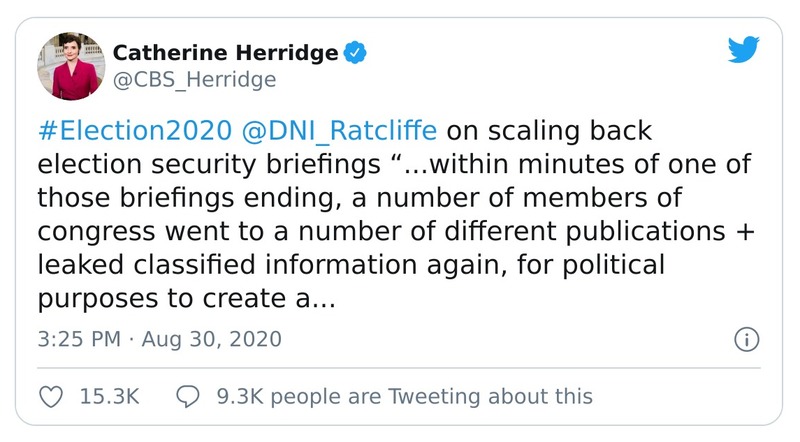The height and width of the screenshot is (442, 800).
Task: Open the tweet info circle icon
Action: pos(745,339)
